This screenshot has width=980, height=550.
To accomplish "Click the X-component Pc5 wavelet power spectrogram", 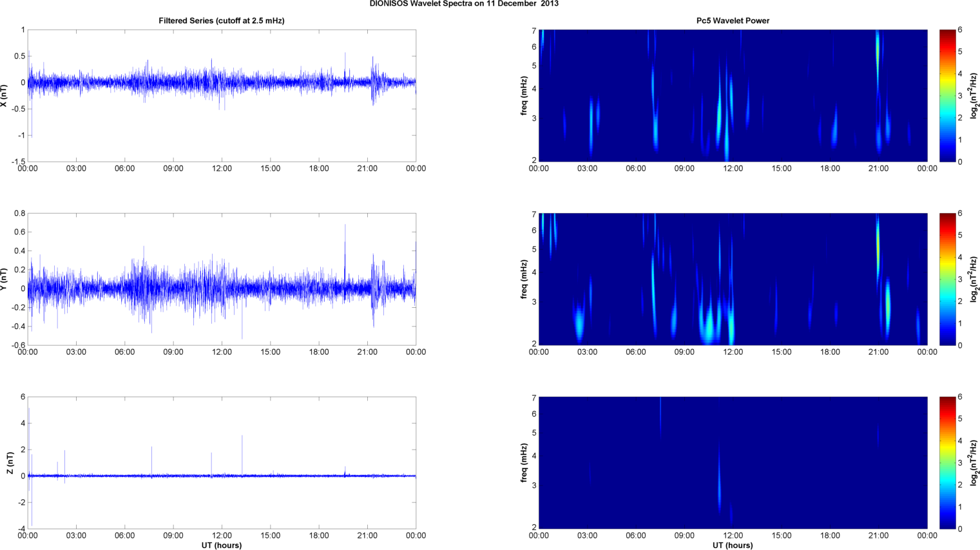I will click(733, 95).
